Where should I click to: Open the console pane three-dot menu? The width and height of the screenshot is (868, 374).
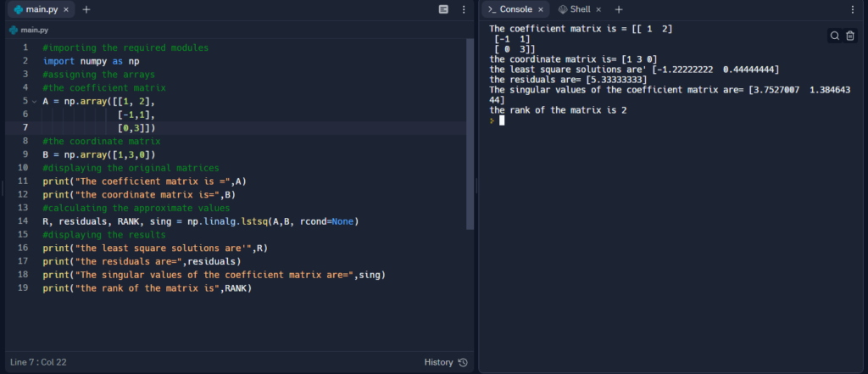point(853,9)
